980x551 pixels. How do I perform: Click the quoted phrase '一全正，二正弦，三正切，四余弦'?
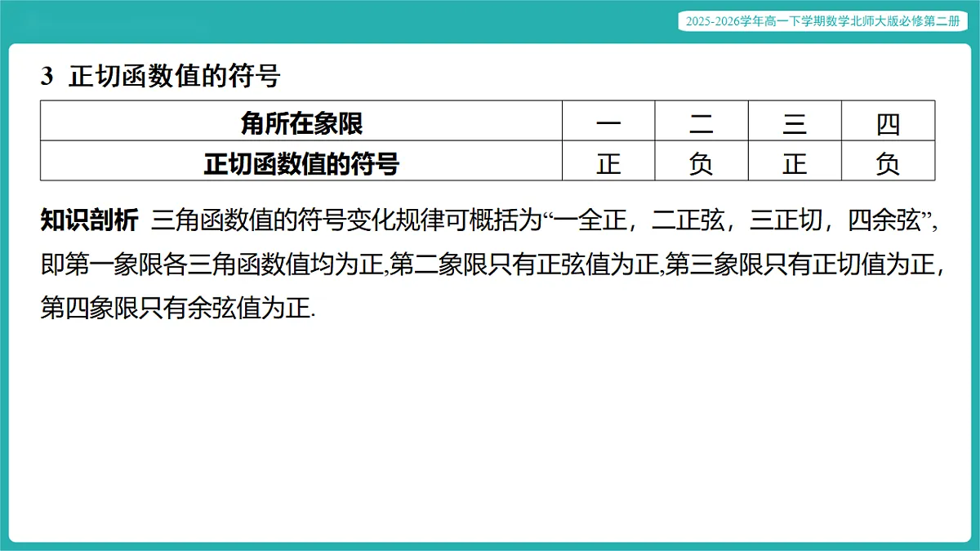coord(737,220)
